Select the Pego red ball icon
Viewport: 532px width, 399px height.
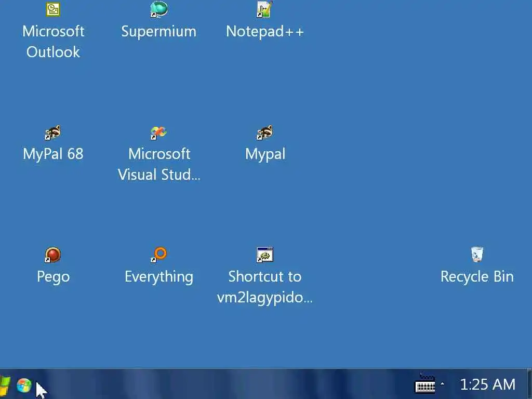click(53, 255)
